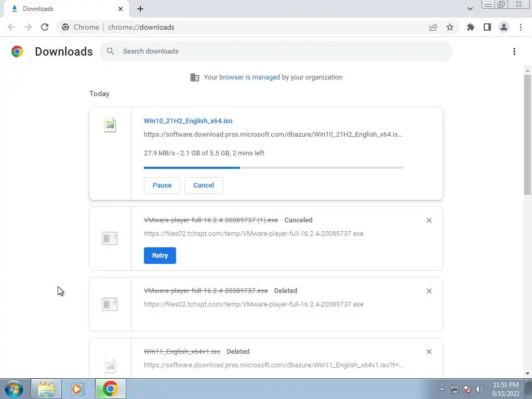Click the 'Today' date heading

tap(99, 94)
